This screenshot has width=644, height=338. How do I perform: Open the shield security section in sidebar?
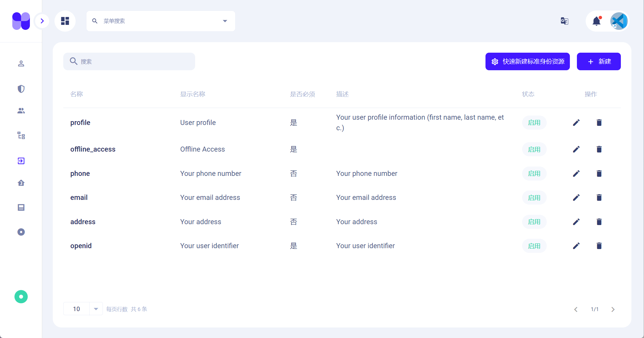pos(21,89)
